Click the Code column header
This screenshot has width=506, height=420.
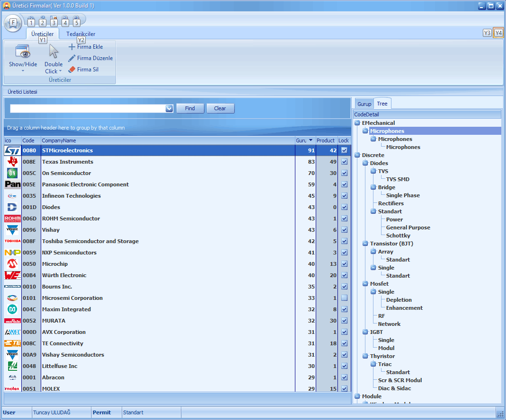(31, 140)
